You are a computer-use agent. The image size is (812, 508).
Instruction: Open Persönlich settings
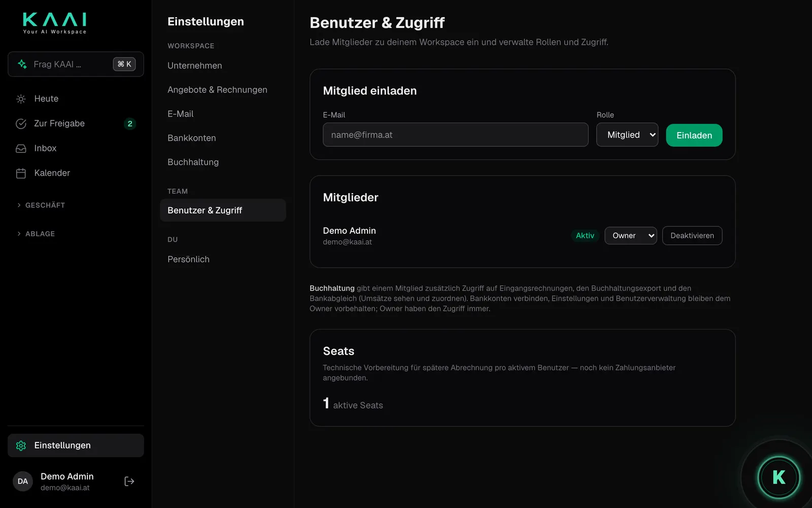189,259
